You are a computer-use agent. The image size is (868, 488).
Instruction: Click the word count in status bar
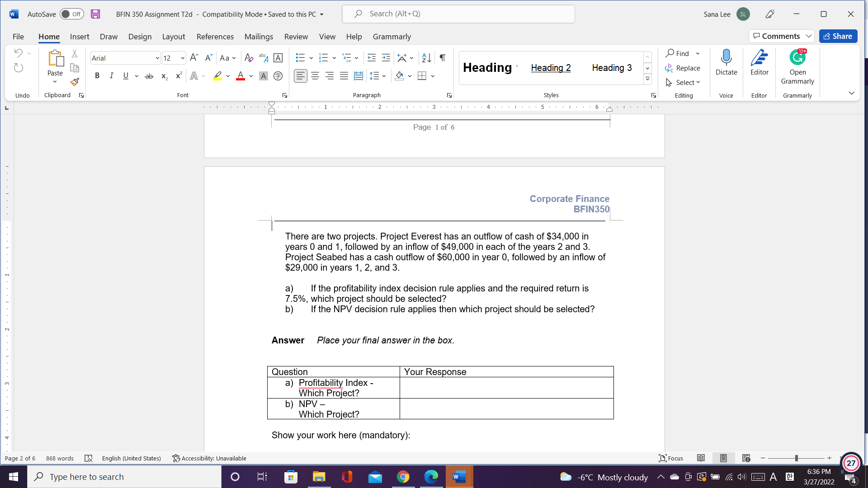pos(59,458)
